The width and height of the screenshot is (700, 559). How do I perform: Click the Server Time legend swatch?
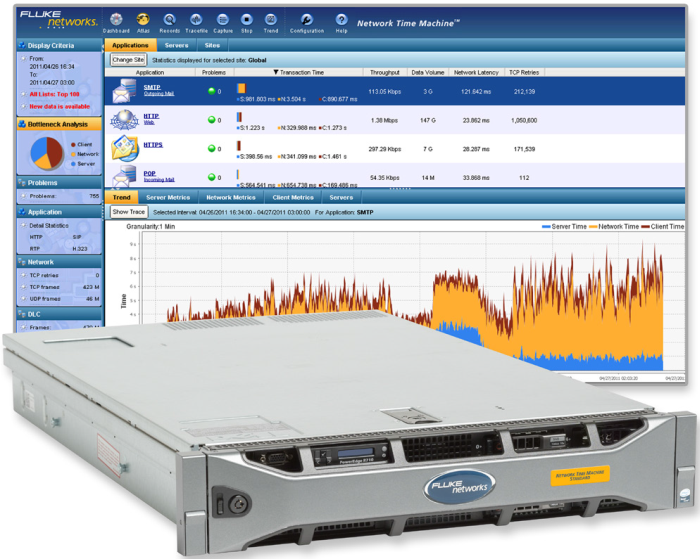(546, 227)
